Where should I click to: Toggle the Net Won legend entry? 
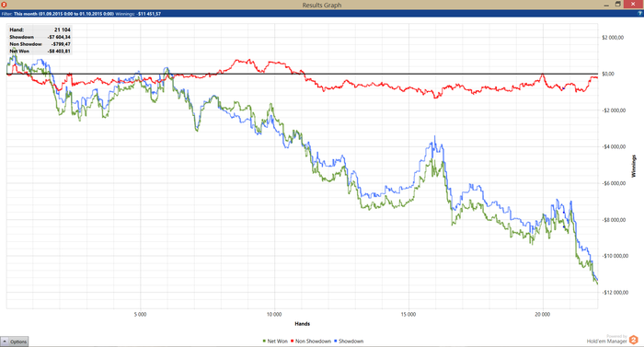[x=275, y=341]
